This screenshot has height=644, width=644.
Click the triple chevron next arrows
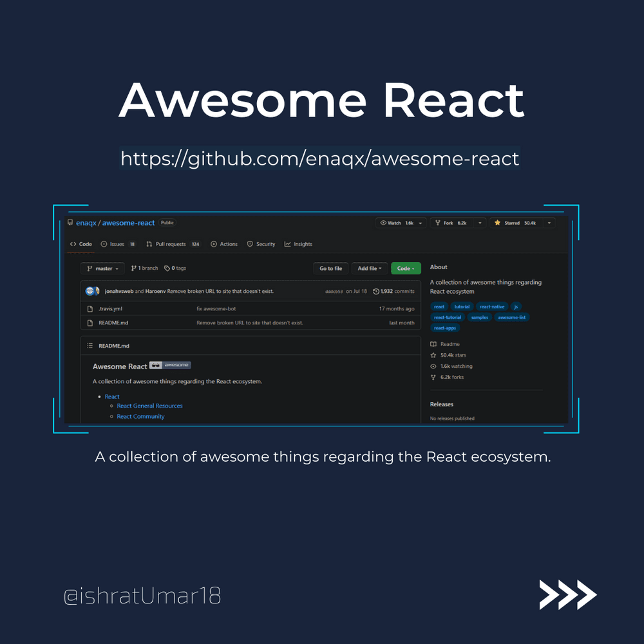(567, 594)
